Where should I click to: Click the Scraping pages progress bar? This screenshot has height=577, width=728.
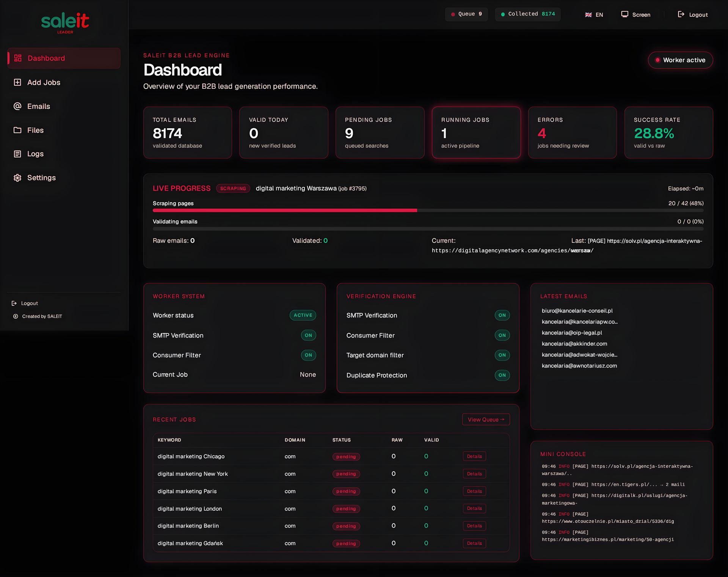[428, 210]
